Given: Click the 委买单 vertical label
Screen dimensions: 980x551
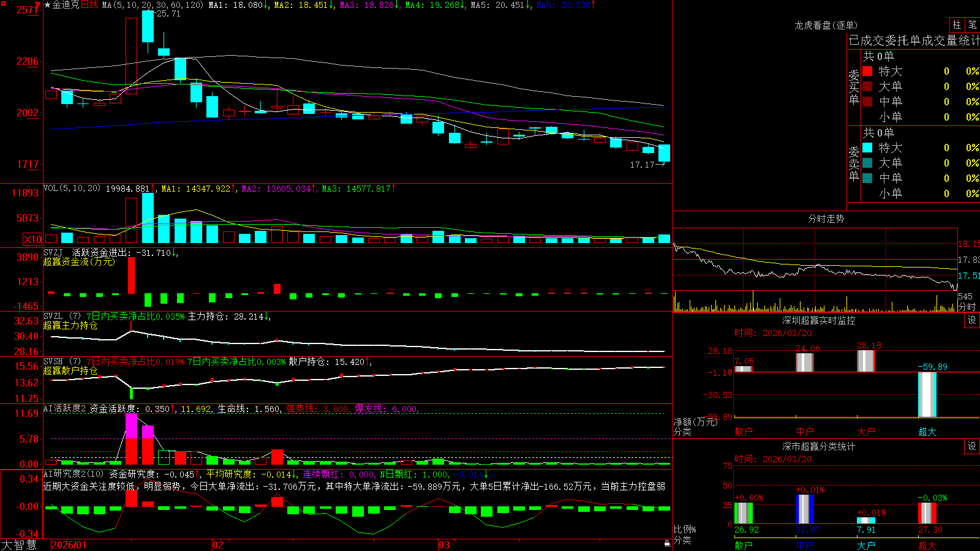Looking at the screenshot, I should pyautogui.click(x=854, y=87).
